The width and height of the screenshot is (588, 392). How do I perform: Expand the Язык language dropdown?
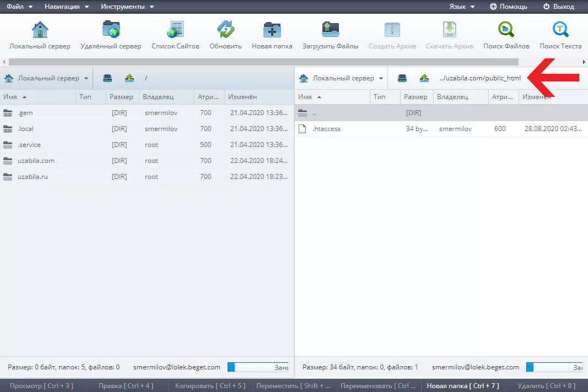[461, 7]
